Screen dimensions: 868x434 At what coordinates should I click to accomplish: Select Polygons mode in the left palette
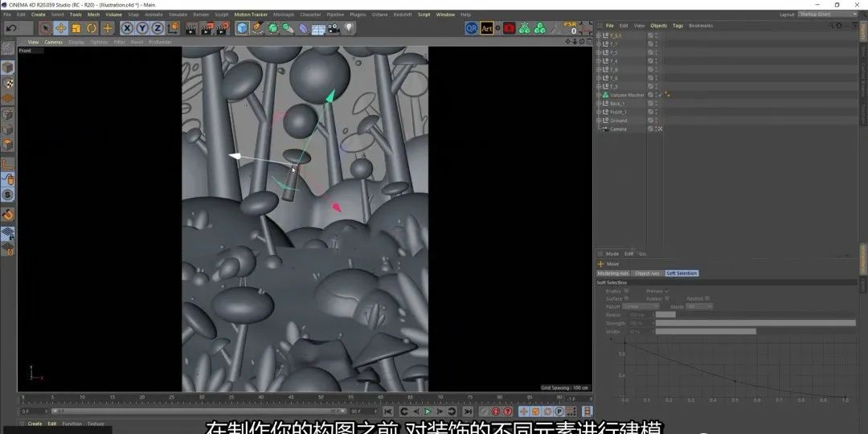tap(8, 145)
